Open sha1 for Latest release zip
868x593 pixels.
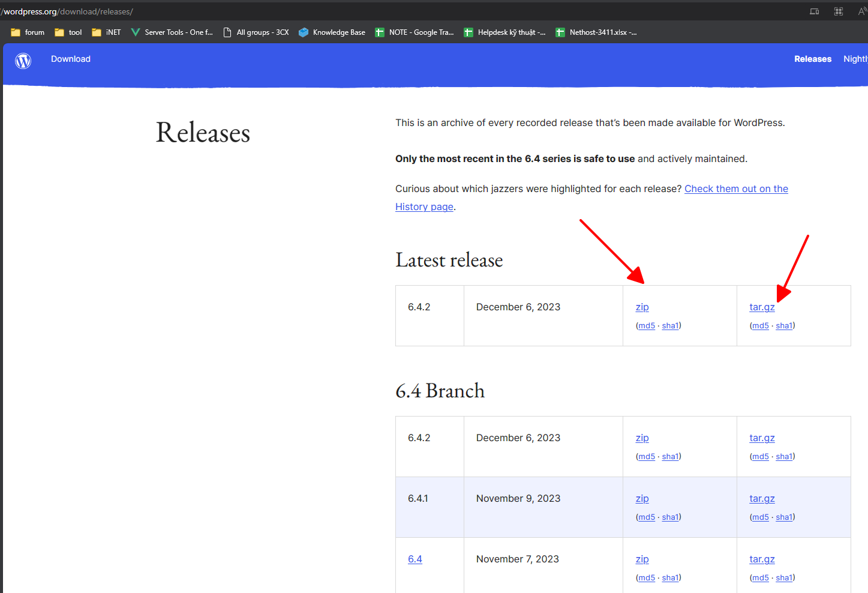pos(670,326)
